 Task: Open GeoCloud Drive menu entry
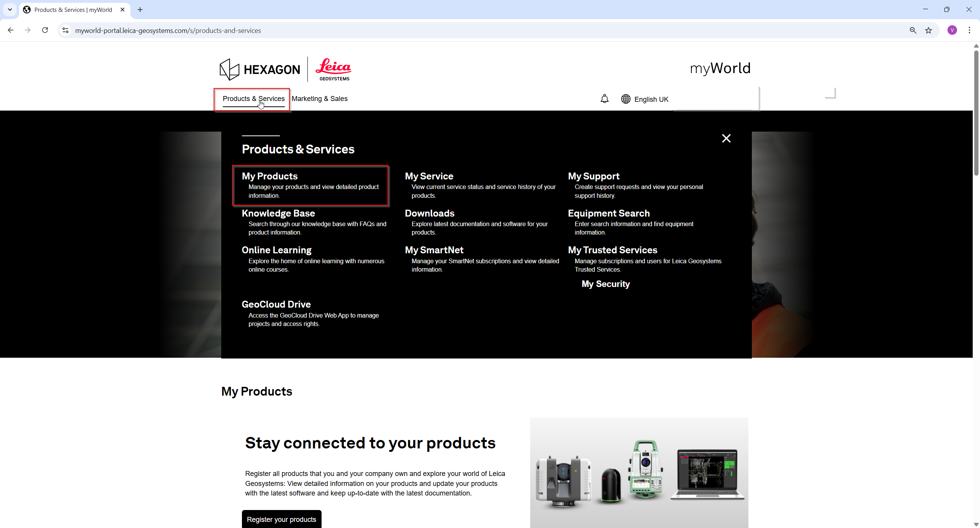pyautogui.click(x=276, y=305)
